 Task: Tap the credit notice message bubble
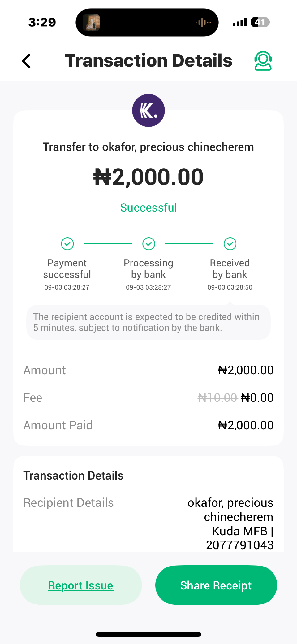[148, 322]
